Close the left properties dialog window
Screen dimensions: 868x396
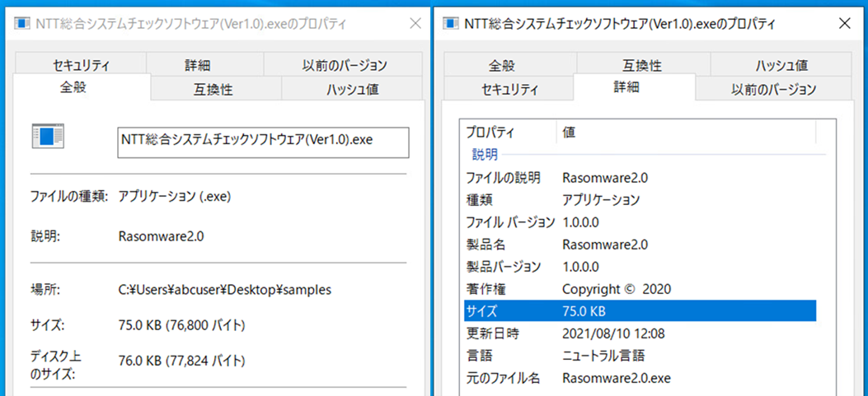pos(415,25)
